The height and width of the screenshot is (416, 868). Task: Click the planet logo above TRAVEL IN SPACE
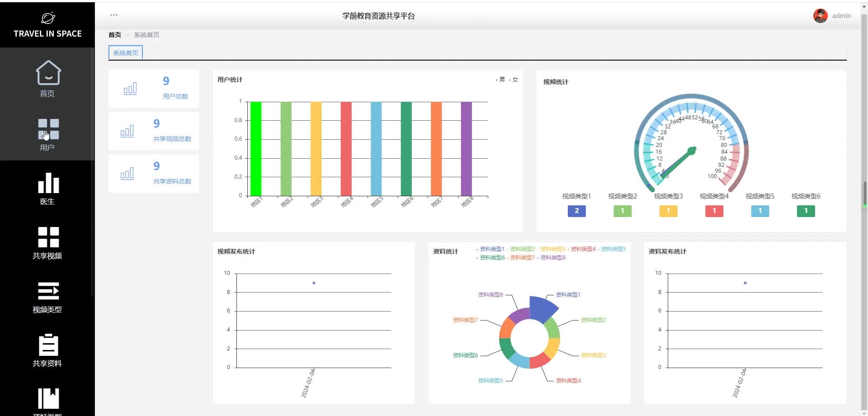(48, 18)
